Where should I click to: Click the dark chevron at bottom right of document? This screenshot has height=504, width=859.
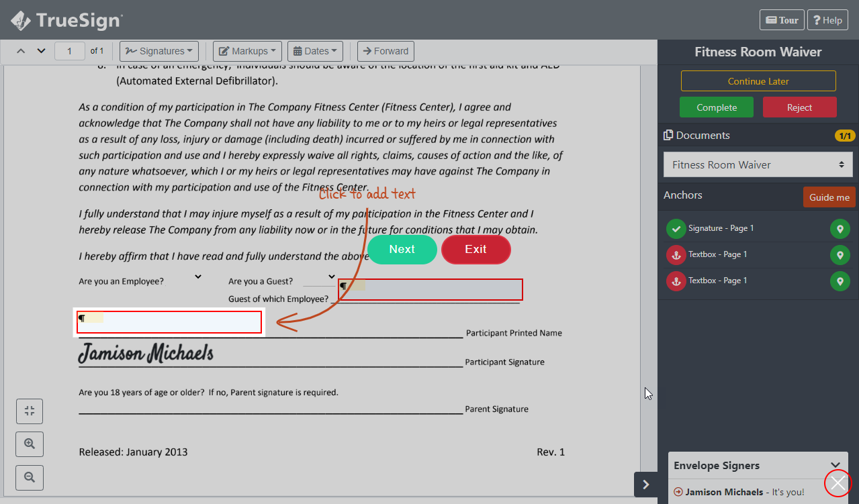tap(645, 484)
